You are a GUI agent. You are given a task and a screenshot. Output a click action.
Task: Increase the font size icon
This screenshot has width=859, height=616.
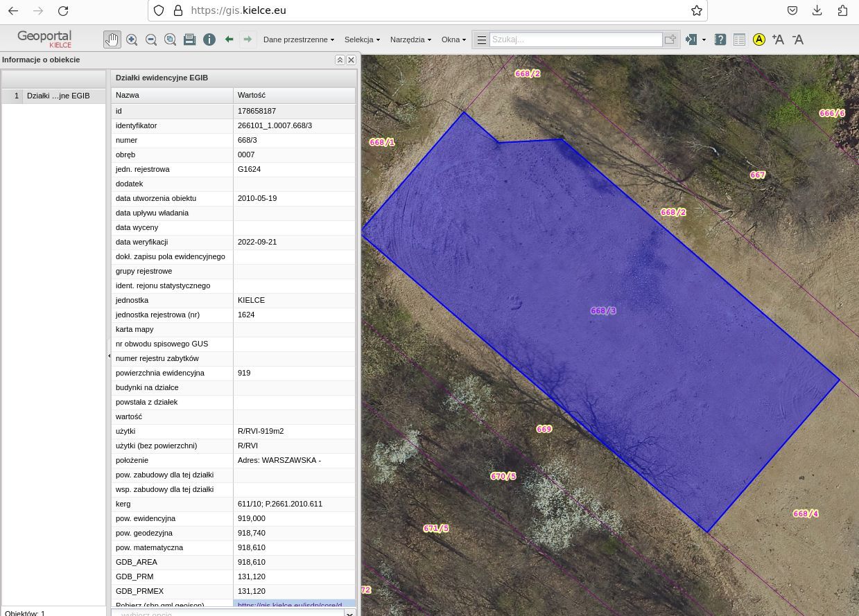click(778, 39)
